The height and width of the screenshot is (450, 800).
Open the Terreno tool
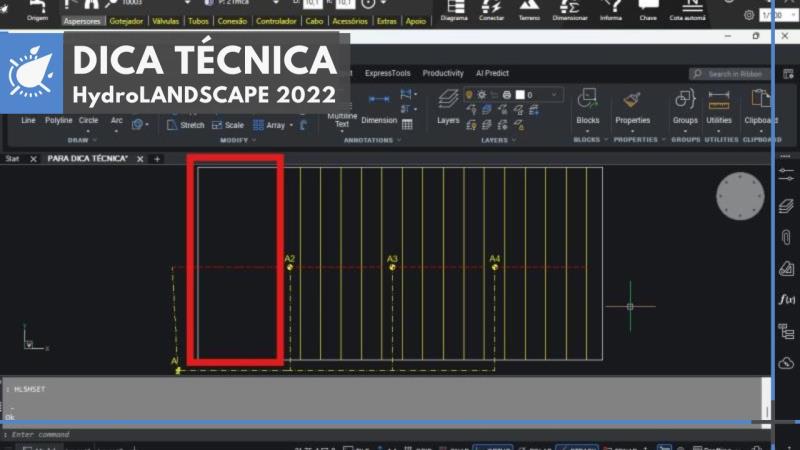[x=529, y=10]
